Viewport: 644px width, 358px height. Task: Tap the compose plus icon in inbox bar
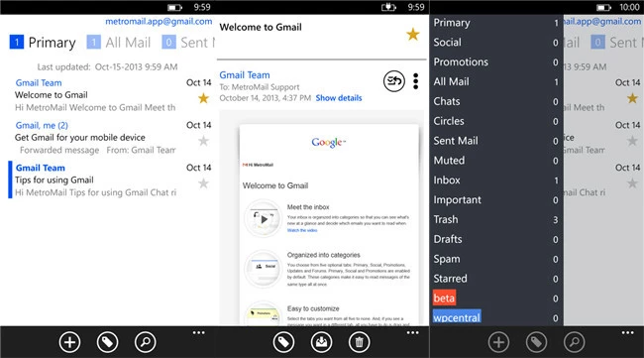point(69,342)
